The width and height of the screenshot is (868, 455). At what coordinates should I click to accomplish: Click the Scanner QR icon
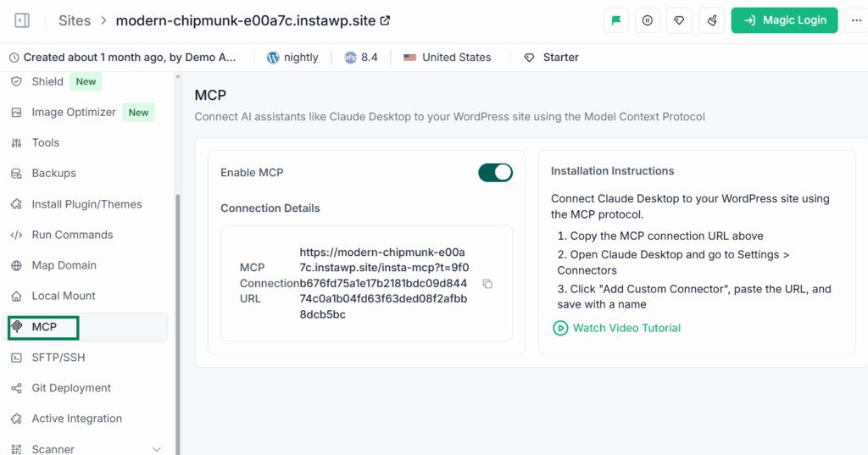(17, 449)
